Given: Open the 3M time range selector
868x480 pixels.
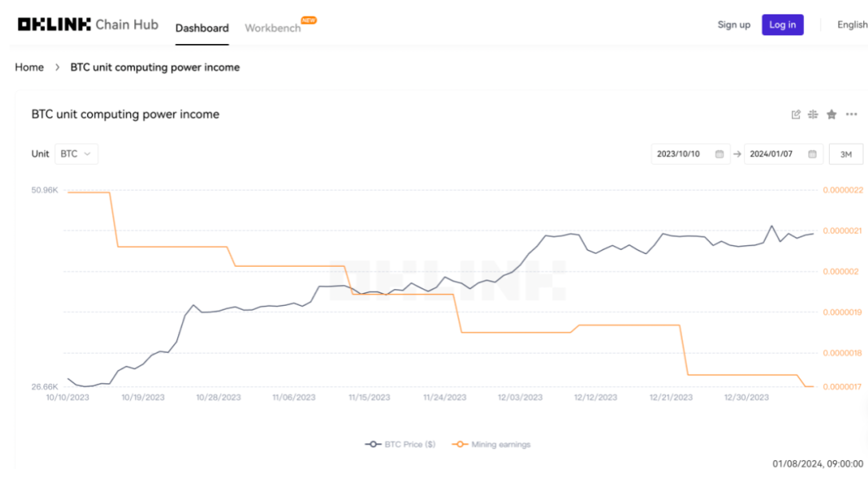Looking at the screenshot, I should 846,154.
